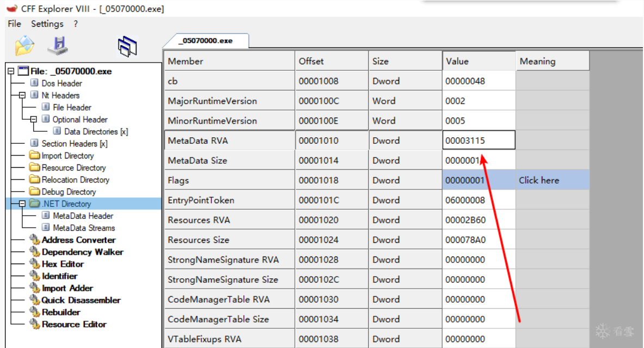Click the Import Adder tool icon
Image resolution: width=644 pixels, height=348 pixels.
tap(34, 288)
